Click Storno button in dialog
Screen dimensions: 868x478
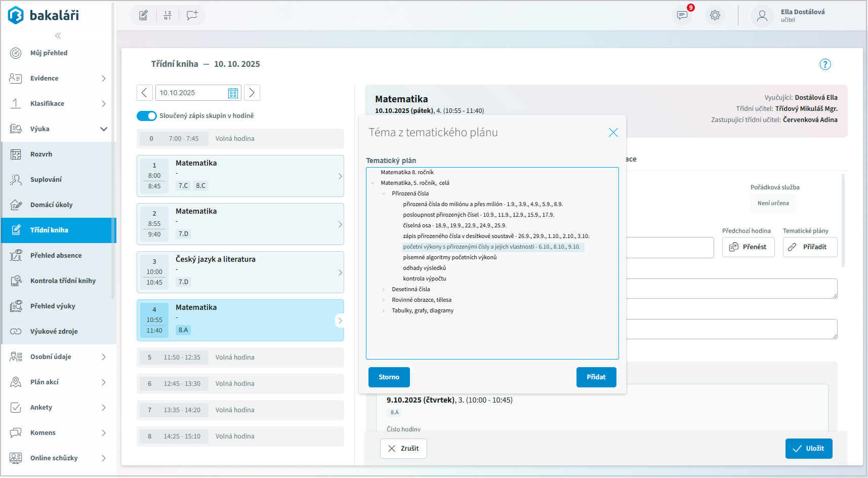[x=389, y=377]
